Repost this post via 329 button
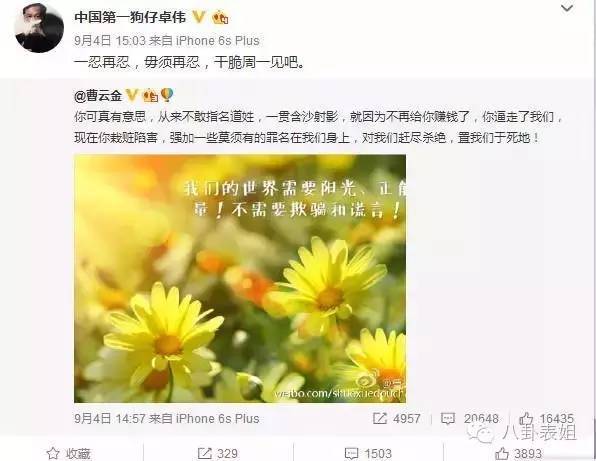The width and height of the screenshot is (596, 461). click(x=218, y=453)
